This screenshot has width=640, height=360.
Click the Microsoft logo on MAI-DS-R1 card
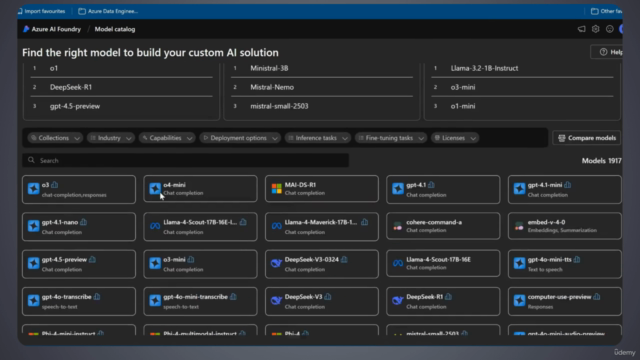[276, 188]
